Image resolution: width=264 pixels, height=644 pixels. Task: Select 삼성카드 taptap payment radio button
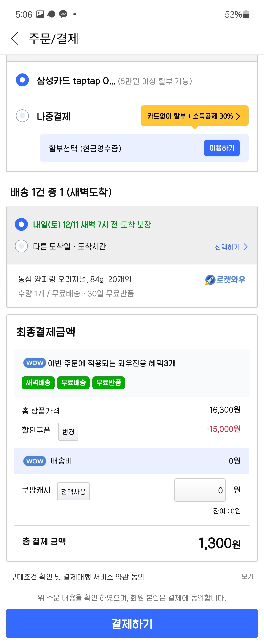(x=22, y=80)
